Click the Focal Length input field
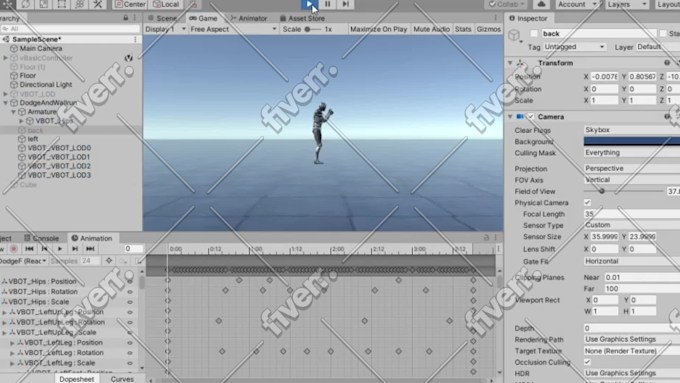Screen dimensions: 680x383 [x=632, y=213]
